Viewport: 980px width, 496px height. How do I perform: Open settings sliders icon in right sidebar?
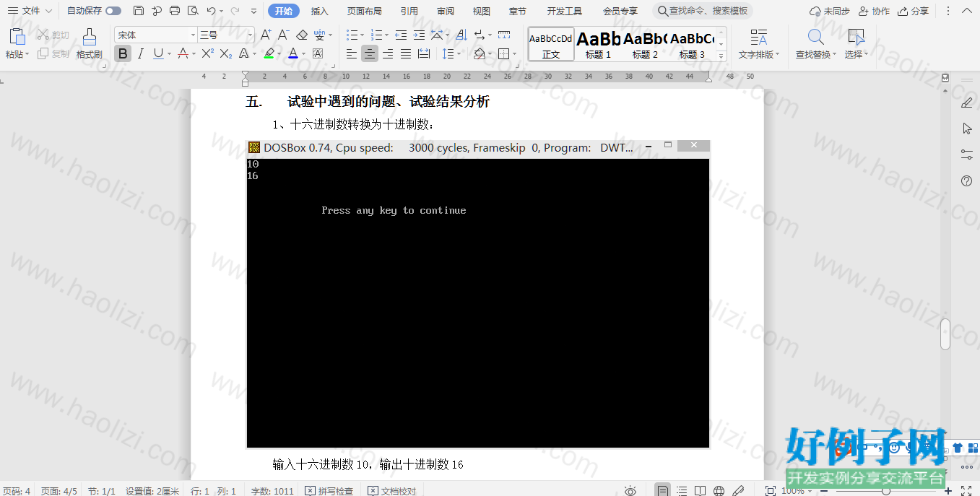point(967,155)
